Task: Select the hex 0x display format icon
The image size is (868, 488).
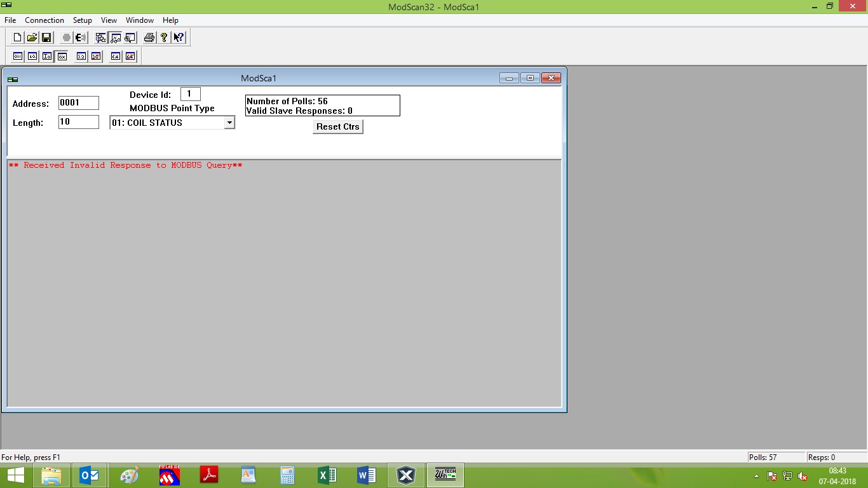Action: tap(62, 57)
